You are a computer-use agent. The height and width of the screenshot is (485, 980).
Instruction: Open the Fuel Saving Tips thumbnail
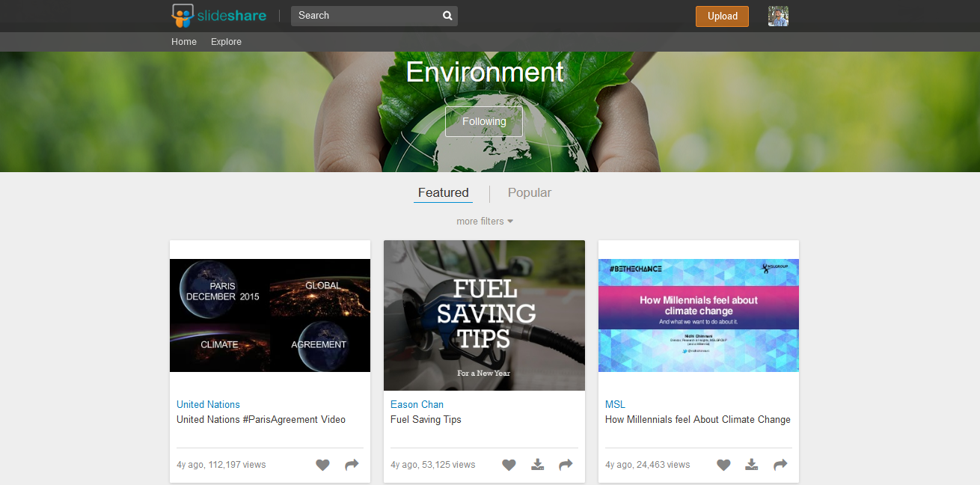[x=484, y=315]
